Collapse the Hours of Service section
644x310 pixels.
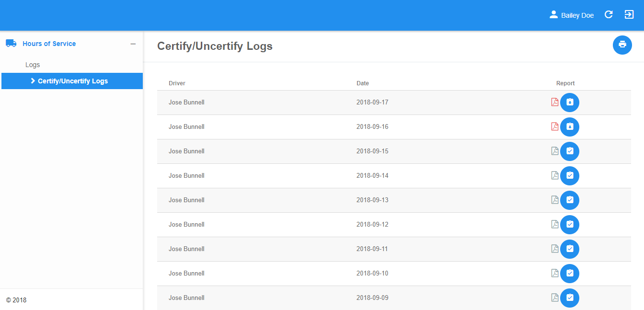133,44
